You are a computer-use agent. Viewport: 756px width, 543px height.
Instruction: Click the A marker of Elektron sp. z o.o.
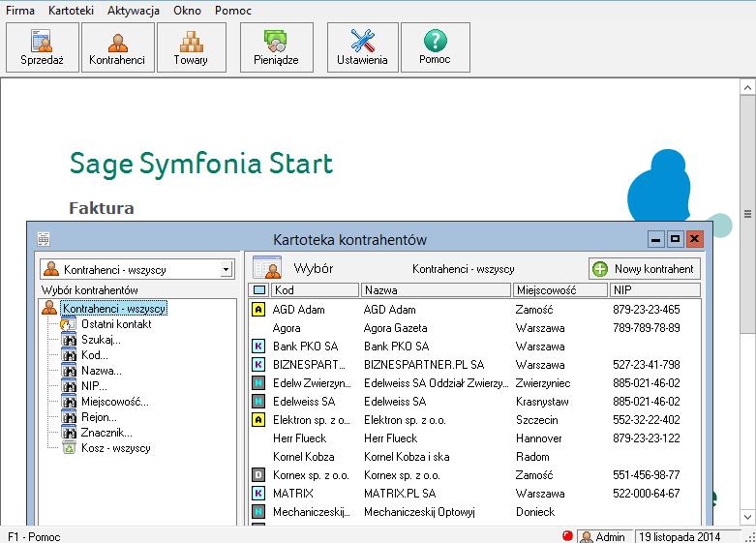pyautogui.click(x=258, y=419)
